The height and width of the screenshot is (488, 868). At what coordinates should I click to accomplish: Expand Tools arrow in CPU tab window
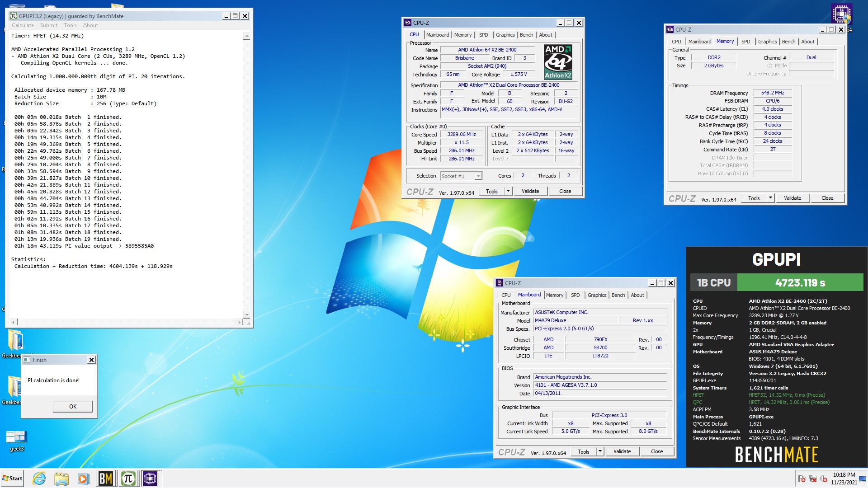tap(508, 191)
